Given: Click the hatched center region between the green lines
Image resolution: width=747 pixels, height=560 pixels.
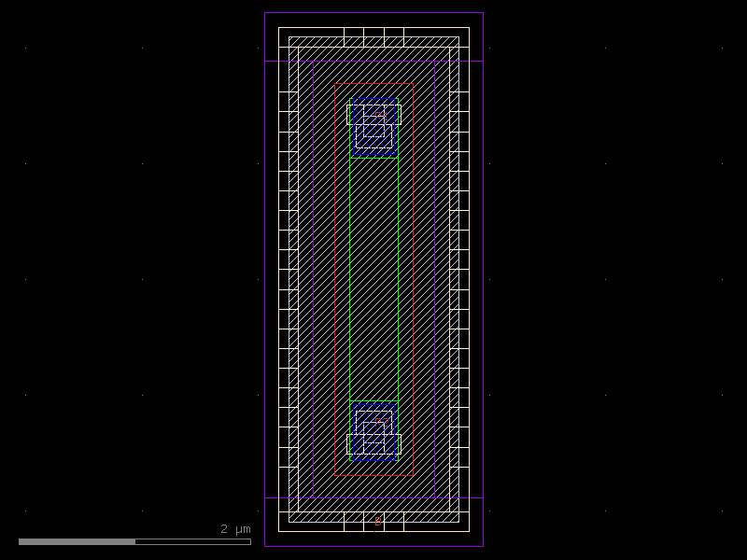Looking at the screenshot, I should [x=373, y=280].
